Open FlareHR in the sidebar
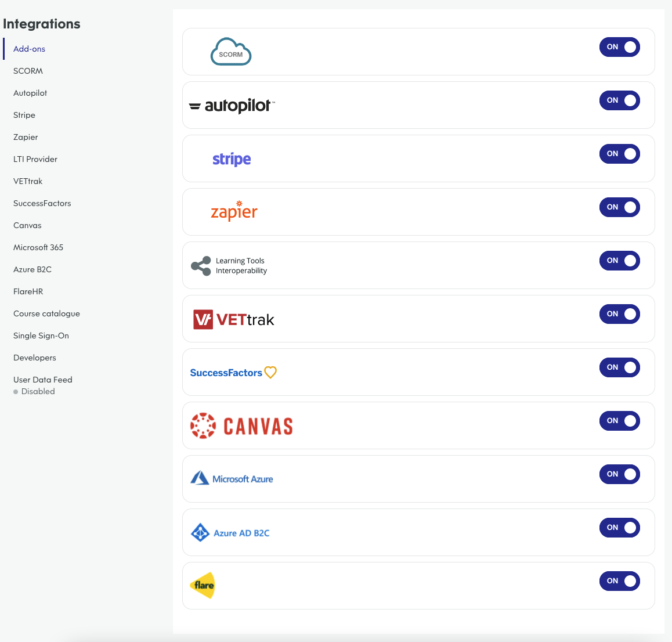 28,291
